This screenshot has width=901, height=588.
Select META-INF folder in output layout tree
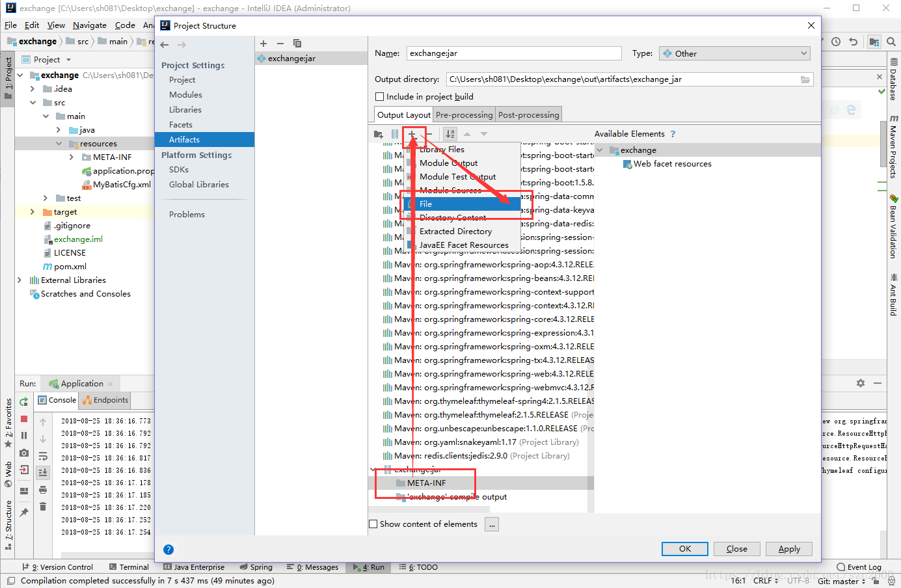tap(426, 483)
